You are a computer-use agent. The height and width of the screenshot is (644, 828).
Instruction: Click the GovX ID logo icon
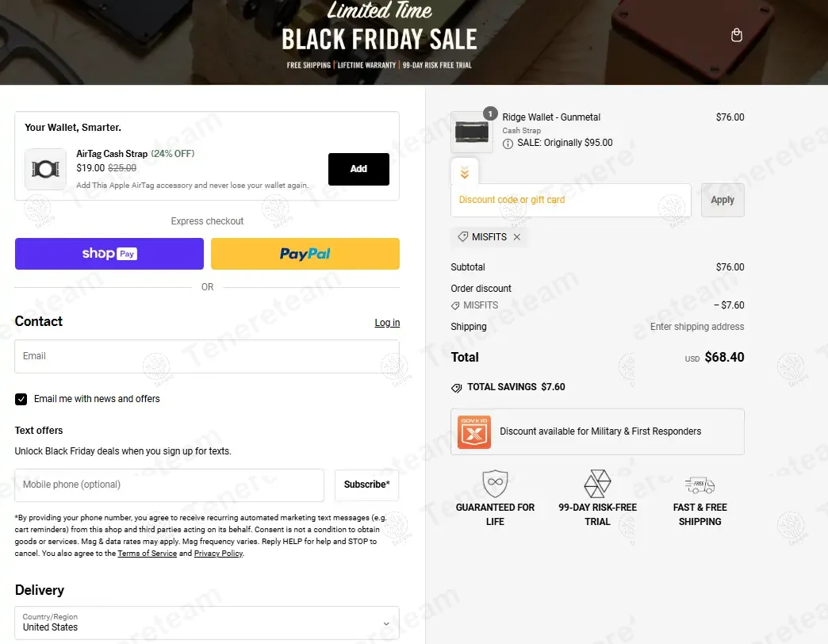pyautogui.click(x=474, y=432)
